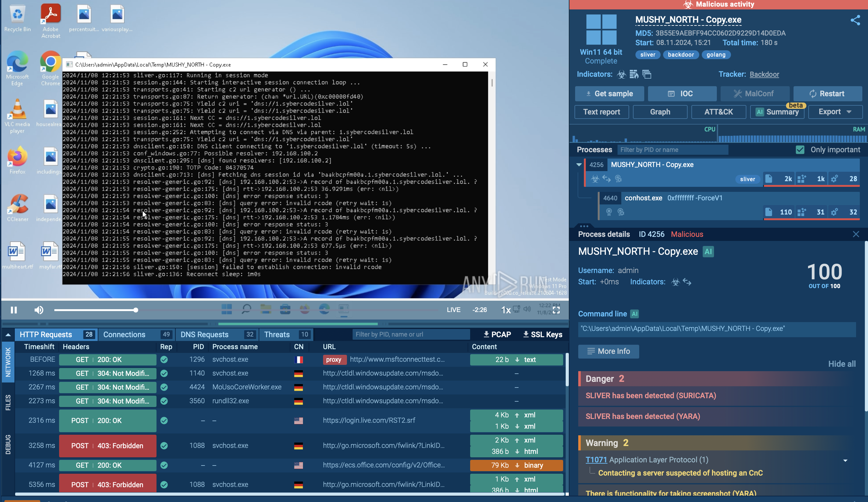The height and width of the screenshot is (502, 868).
Task: Mute the playback volume speaker icon
Action: (39, 310)
